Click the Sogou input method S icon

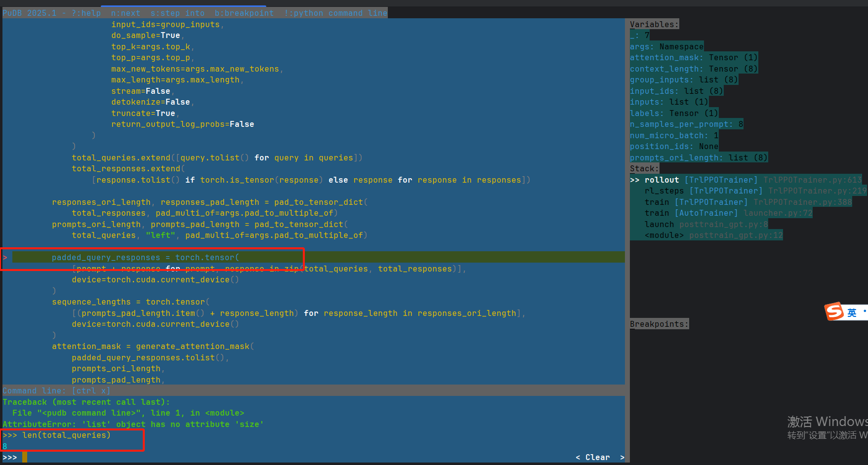pos(834,311)
